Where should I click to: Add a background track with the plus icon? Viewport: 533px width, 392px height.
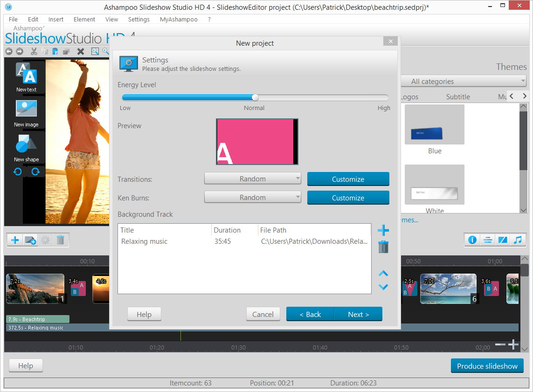tap(383, 230)
